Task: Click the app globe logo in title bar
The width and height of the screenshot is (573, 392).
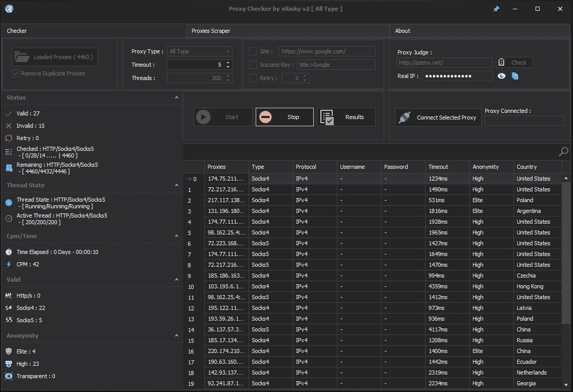Action: (x=9, y=9)
